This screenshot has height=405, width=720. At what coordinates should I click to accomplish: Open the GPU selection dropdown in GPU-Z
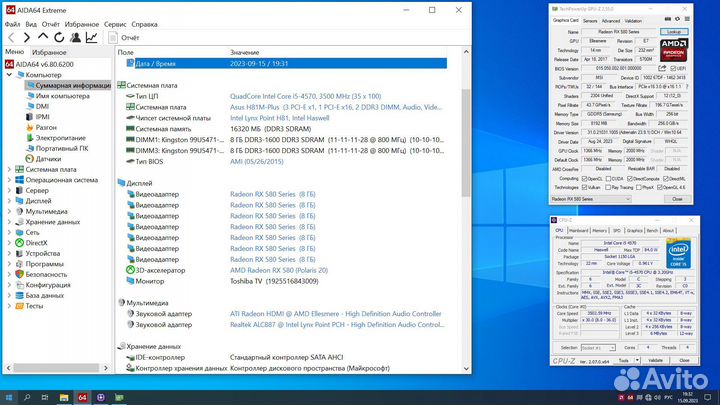pyautogui.click(x=591, y=199)
